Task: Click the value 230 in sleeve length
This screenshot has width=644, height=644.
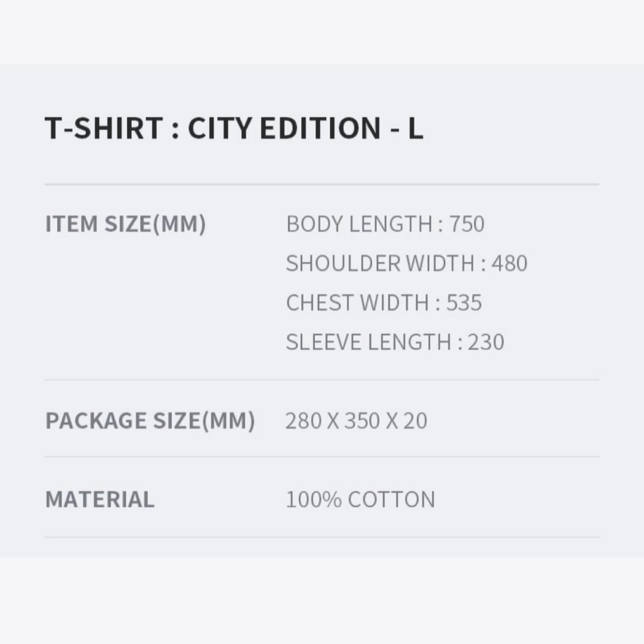Action: coord(487,342)
